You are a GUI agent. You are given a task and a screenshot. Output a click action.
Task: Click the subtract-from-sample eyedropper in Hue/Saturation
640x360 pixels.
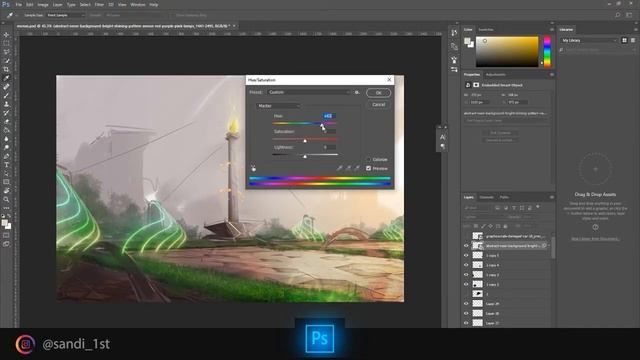(x=357, y=168)
